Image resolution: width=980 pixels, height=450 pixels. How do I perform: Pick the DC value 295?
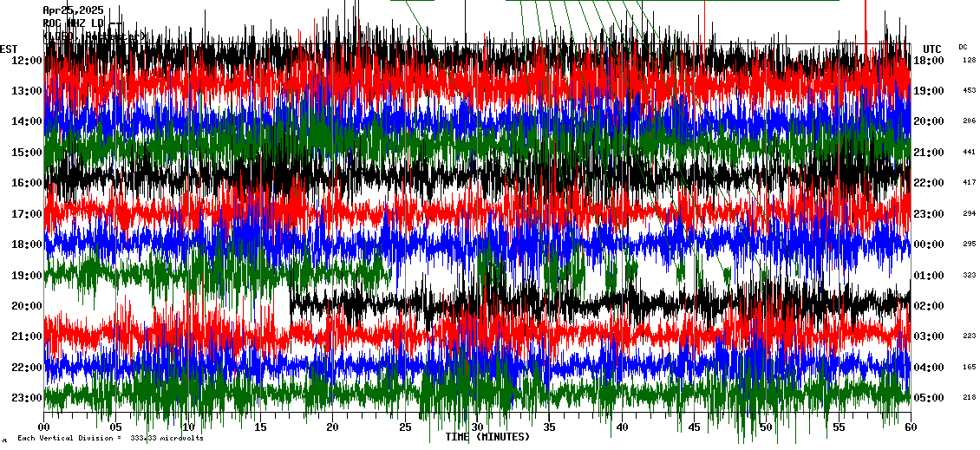coord(970,245)
